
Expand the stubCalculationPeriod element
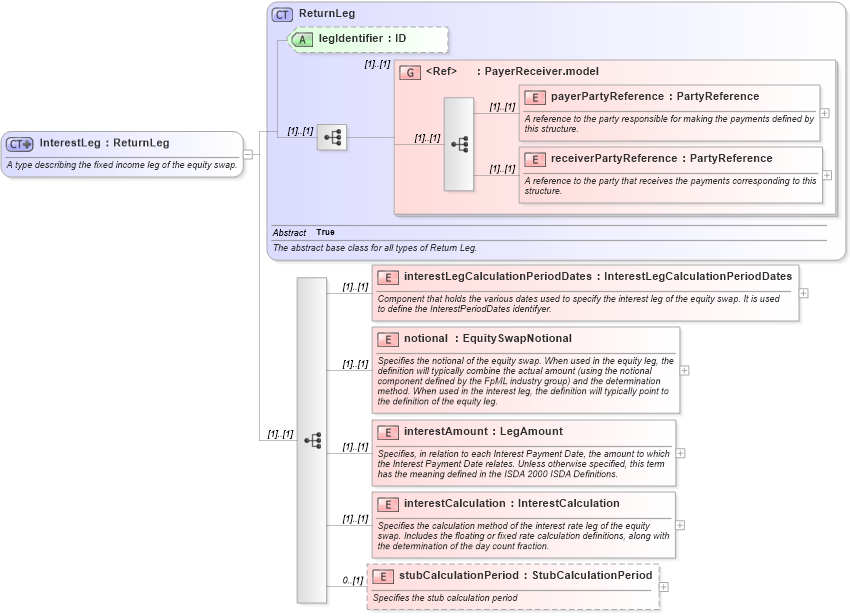coord(664,587)
